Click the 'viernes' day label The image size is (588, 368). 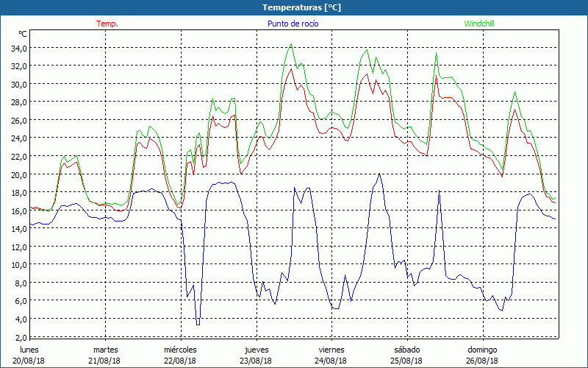[x=331, y=350]
